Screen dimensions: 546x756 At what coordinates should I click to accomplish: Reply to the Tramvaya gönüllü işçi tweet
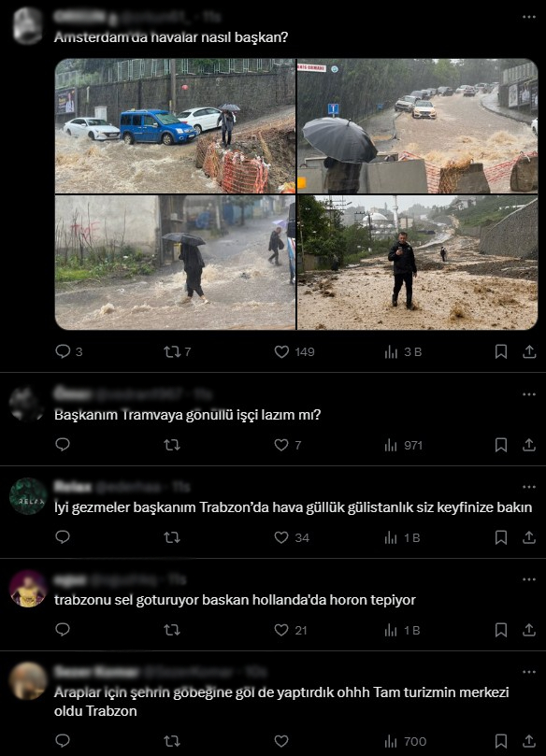coord(63,444)
